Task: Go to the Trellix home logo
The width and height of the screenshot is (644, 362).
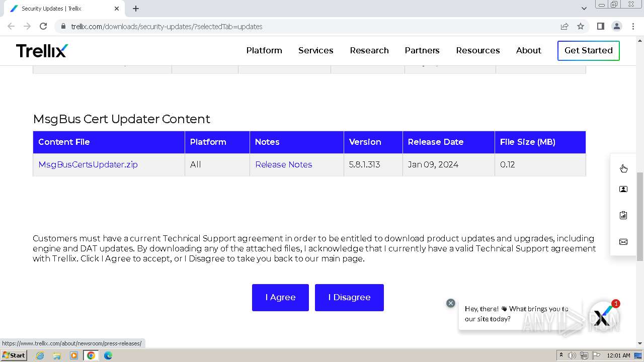Action: tap(42, 50)
